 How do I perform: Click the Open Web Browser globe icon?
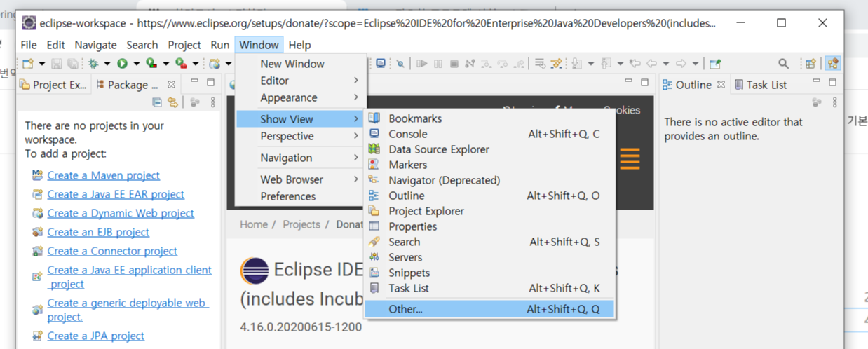coord(214,64)
